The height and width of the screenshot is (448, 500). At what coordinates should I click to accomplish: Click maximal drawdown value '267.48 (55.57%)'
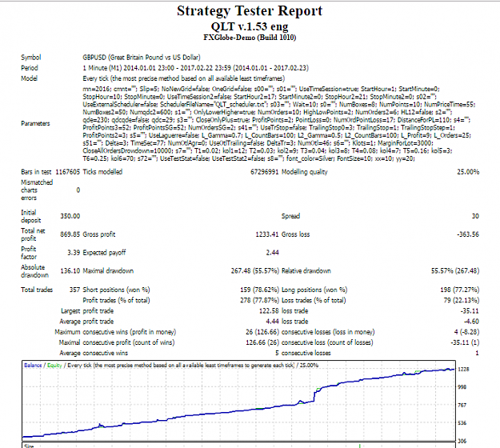(x=254, y=271)
